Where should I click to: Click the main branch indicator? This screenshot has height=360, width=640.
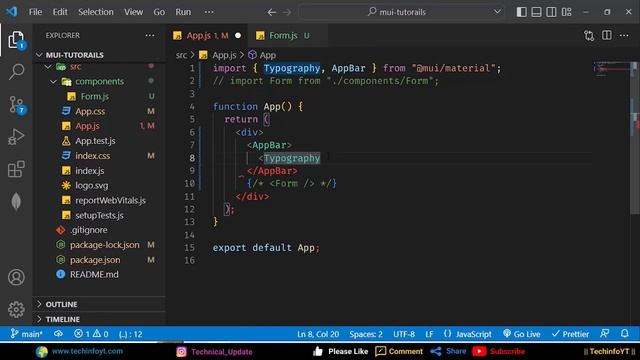27,334
